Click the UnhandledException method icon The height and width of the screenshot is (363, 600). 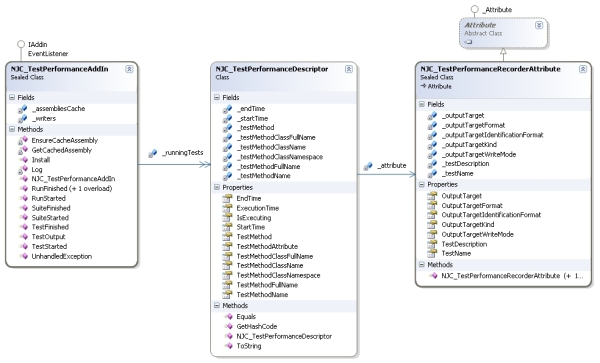coord(24,256)
